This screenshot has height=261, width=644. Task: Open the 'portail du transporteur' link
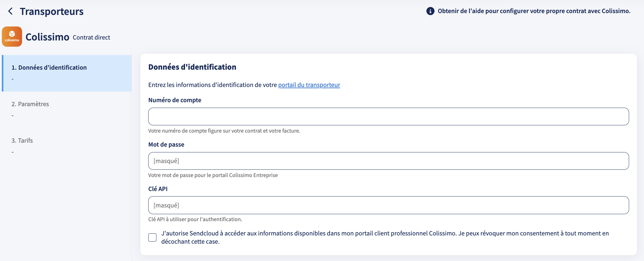[309, 85]
